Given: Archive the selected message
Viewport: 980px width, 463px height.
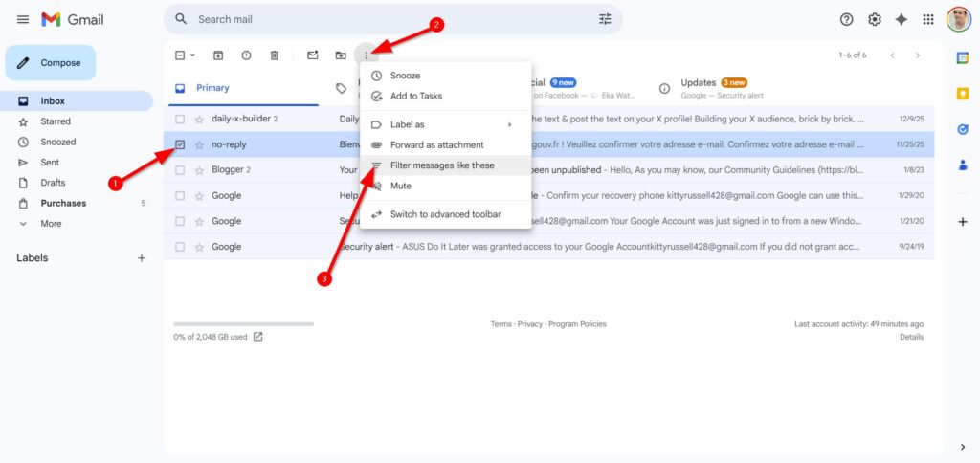Looking at the screenshot, I should pyautogui.click(x=218, y=55).
